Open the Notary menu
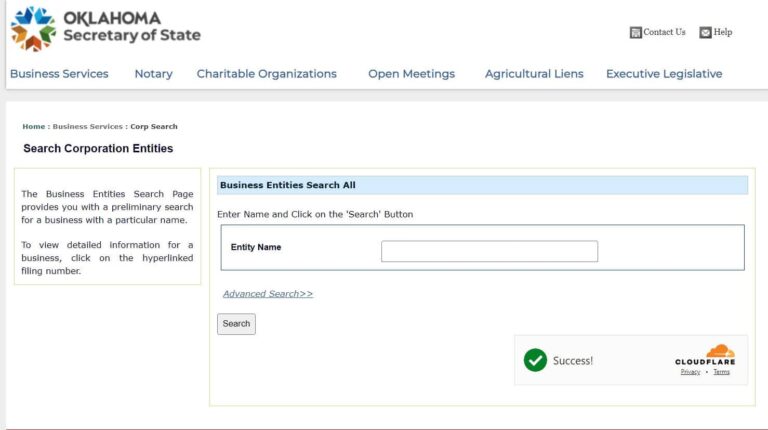This screenshot has height=430, width=768. (153, 74)
